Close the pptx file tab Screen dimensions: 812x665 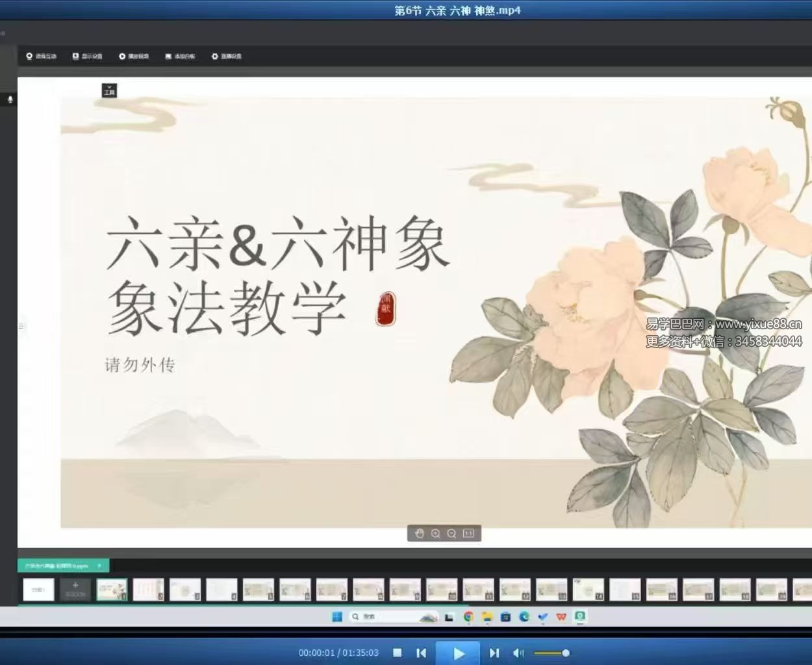click(99, 566)
